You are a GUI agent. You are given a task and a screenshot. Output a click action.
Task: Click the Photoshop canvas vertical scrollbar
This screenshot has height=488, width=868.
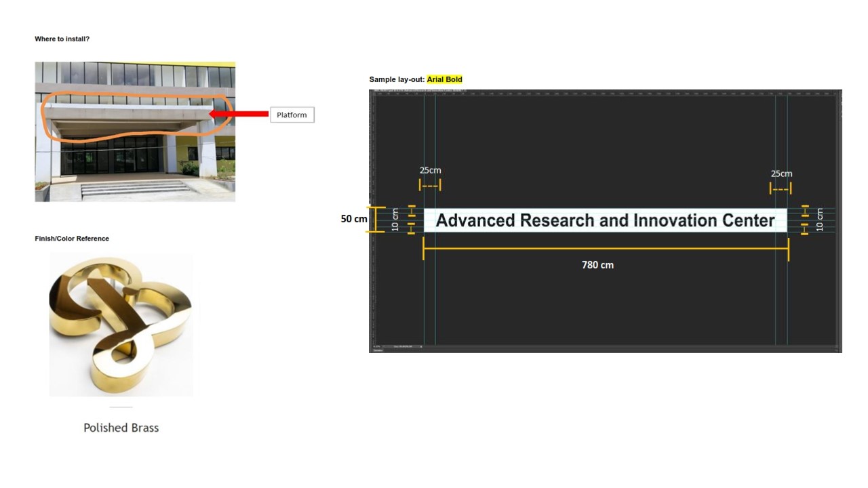[x=839, y=217]
